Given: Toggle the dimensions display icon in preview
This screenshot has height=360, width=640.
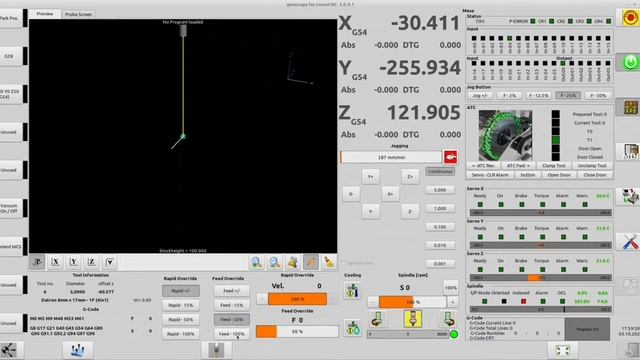Looking at the screenshot, I should [293, 262].
